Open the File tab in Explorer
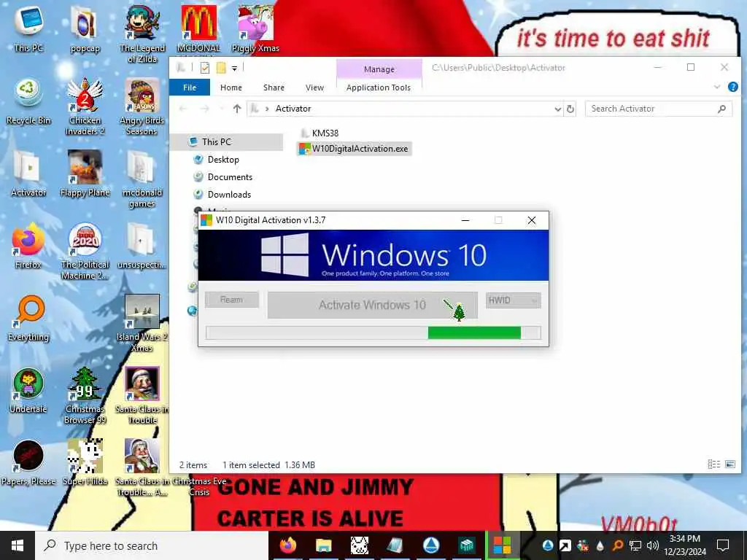747x560 pixels. (190, 87)
